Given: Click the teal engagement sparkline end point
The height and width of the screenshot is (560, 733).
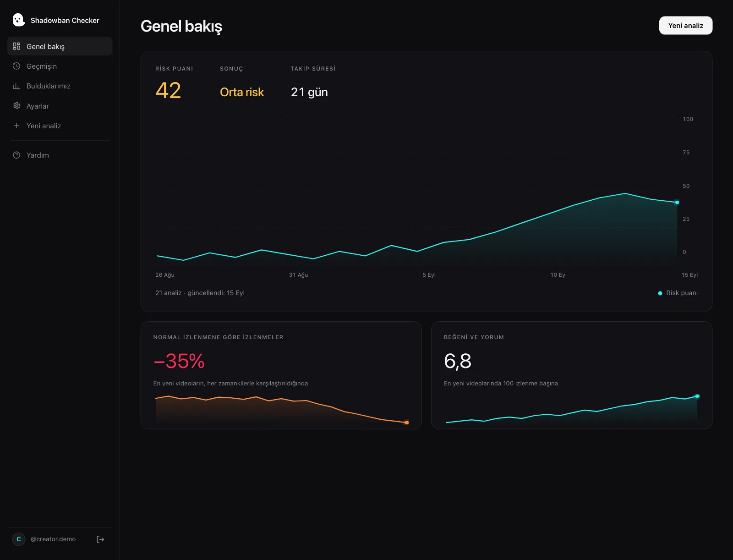Looking at the screenshot, I should tap(697, 396).
